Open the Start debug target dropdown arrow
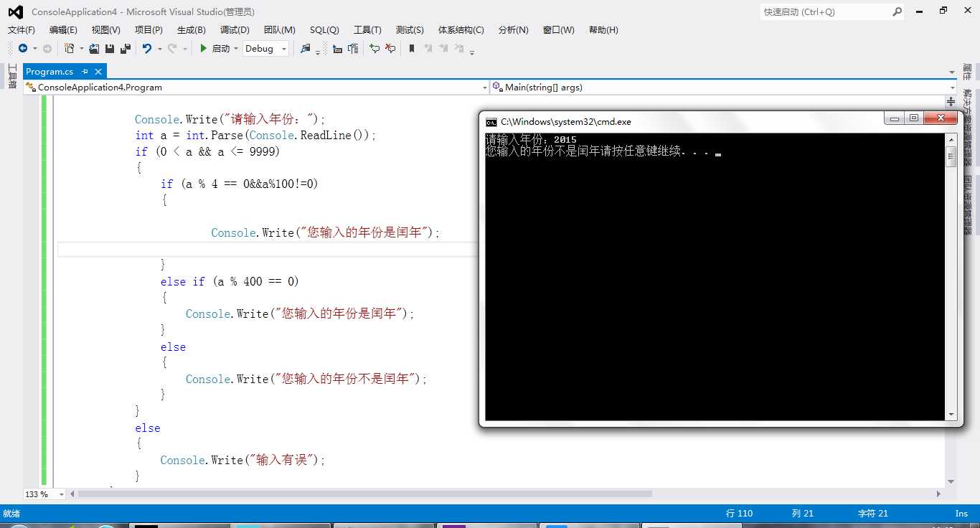 pos(235,49)
